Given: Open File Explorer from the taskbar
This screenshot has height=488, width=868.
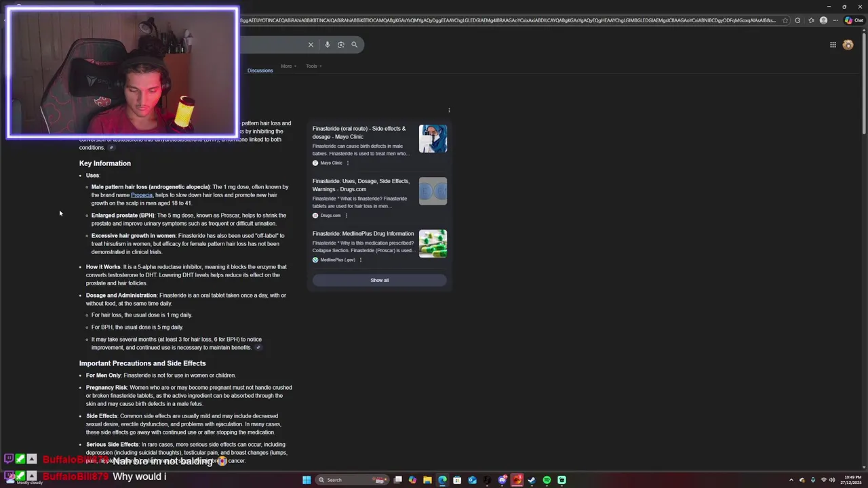Looking at the screenshot, I should coord(427,480).
